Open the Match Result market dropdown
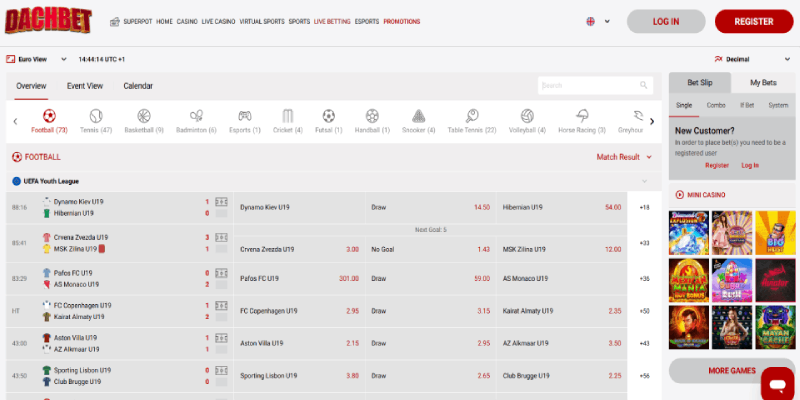This screenshot has height=400, width=800. [624, 157]
